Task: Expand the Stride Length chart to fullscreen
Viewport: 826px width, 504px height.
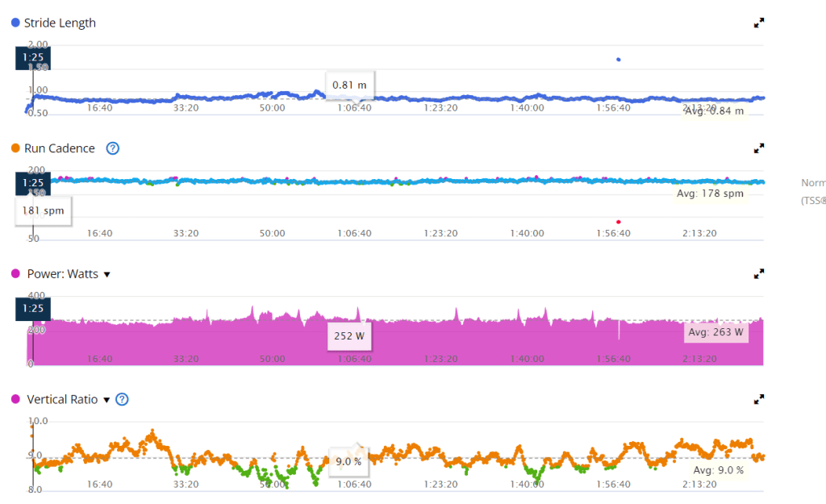Action: tap(758, 23)
